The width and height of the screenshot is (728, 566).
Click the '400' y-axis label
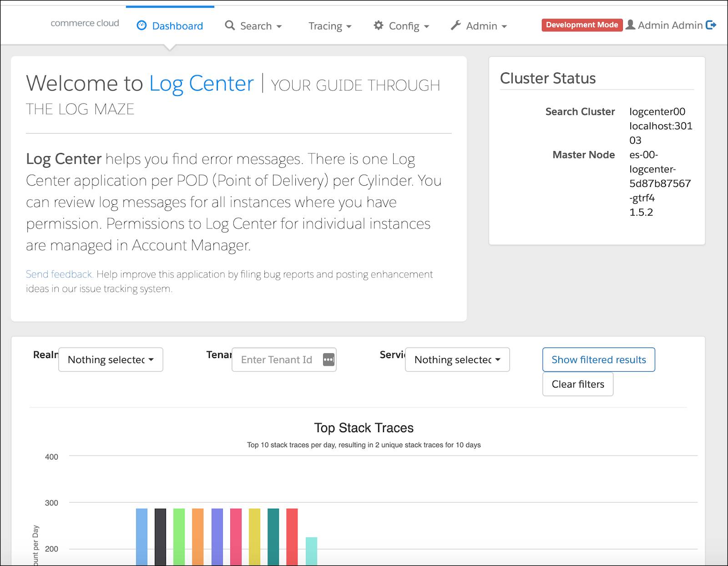[x=51, y=457]
